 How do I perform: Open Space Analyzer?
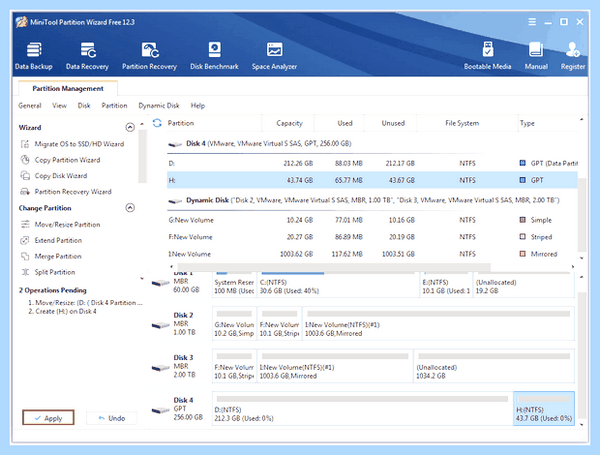click(x=274, y=56)
